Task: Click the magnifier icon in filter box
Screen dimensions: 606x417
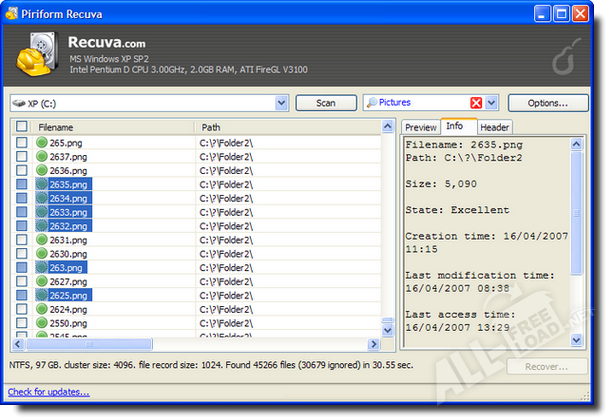Action: (373, 103)
